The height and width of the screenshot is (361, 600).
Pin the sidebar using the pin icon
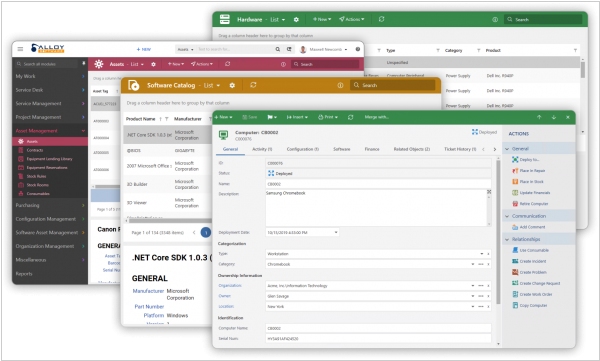click(83, 64)
